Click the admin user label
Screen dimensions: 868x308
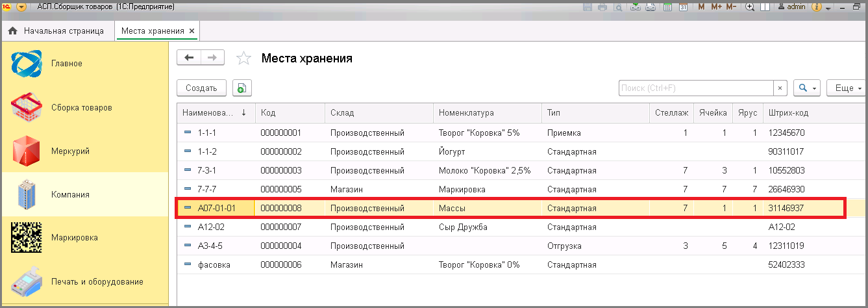[791, 7]
